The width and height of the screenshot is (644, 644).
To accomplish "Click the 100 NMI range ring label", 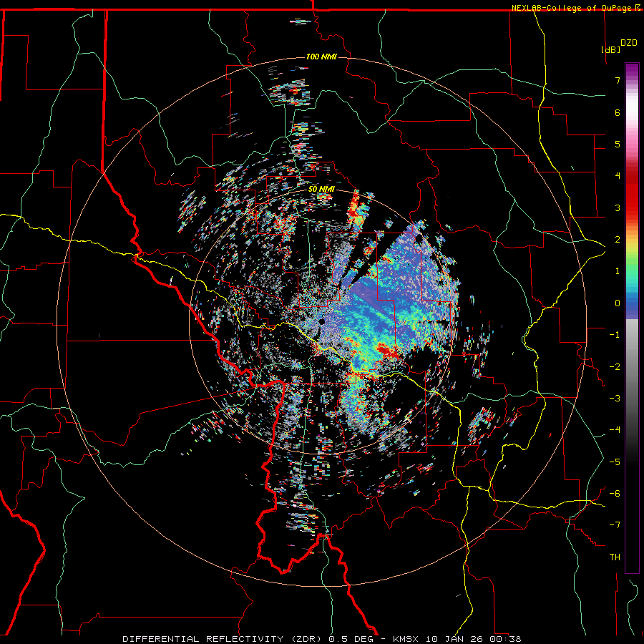I will [x=321, y=57].
